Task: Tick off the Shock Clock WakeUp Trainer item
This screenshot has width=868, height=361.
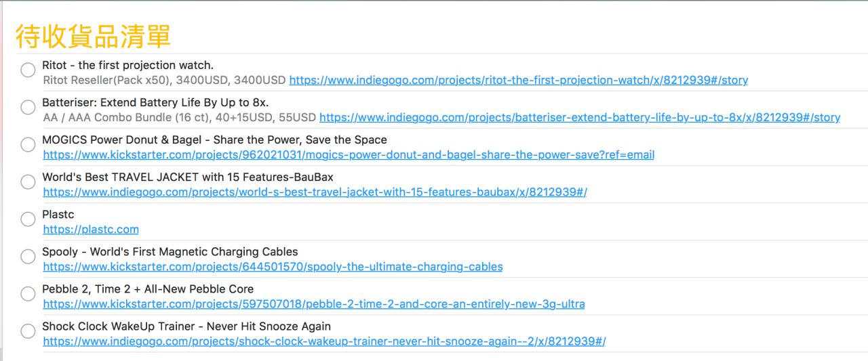Action: coord(28,331)
